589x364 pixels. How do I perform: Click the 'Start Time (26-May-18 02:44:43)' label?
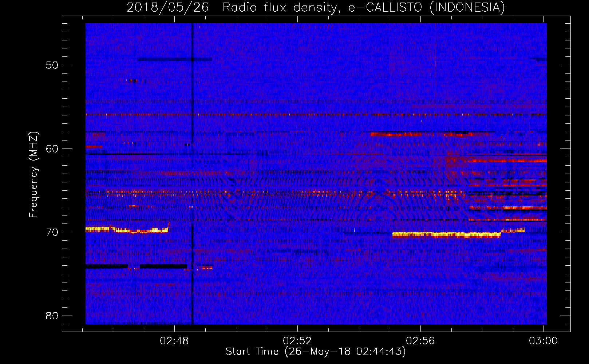point(316,352)
